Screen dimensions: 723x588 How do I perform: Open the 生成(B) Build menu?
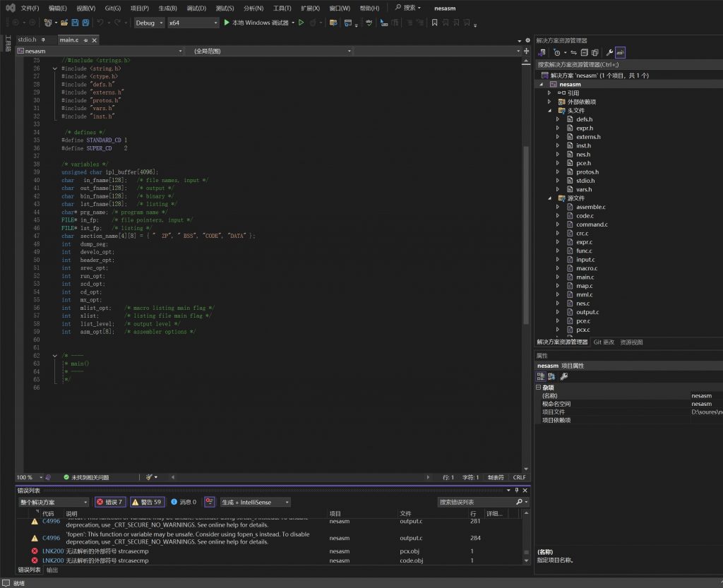tap(167, 8)
